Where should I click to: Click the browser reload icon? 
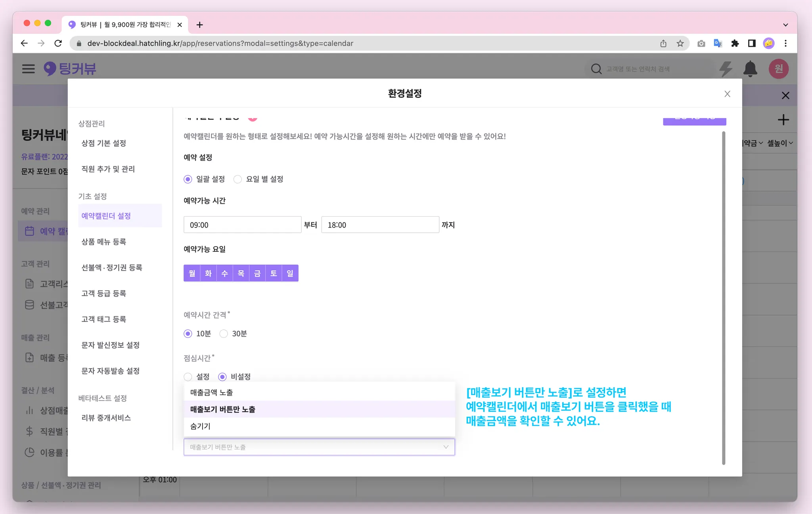pos(58,44)
